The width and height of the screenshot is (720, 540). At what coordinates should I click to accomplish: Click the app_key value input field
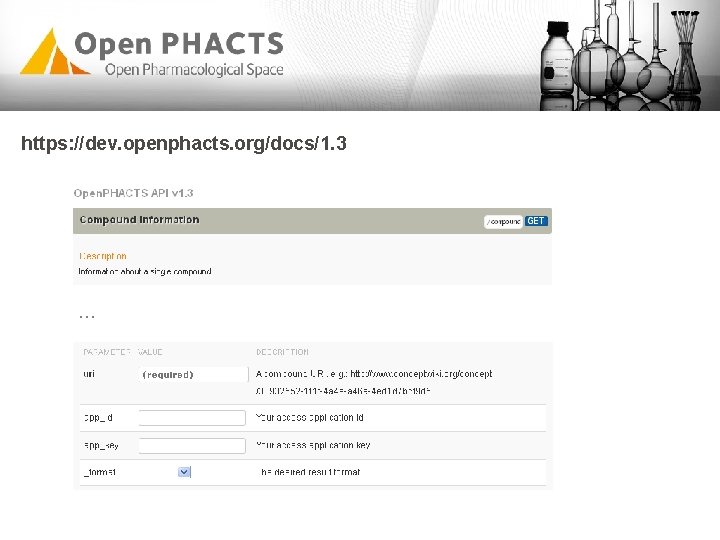click(x=192, y=445)
